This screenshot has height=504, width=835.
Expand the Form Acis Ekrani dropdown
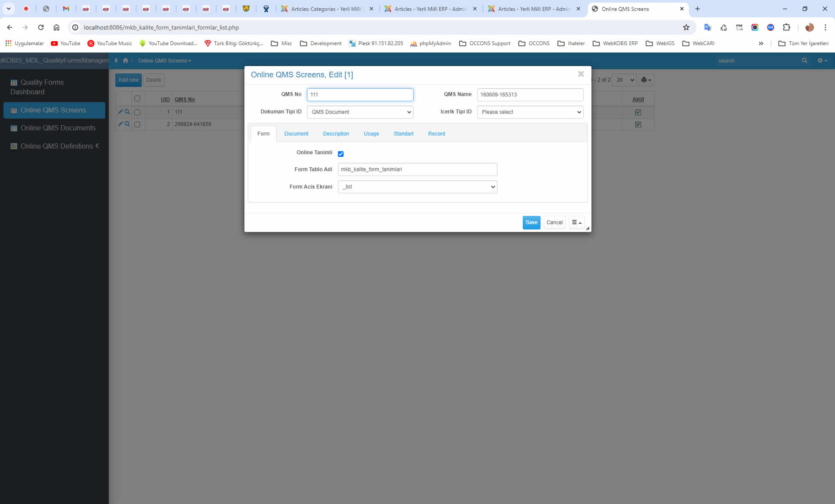pos(417,187)
